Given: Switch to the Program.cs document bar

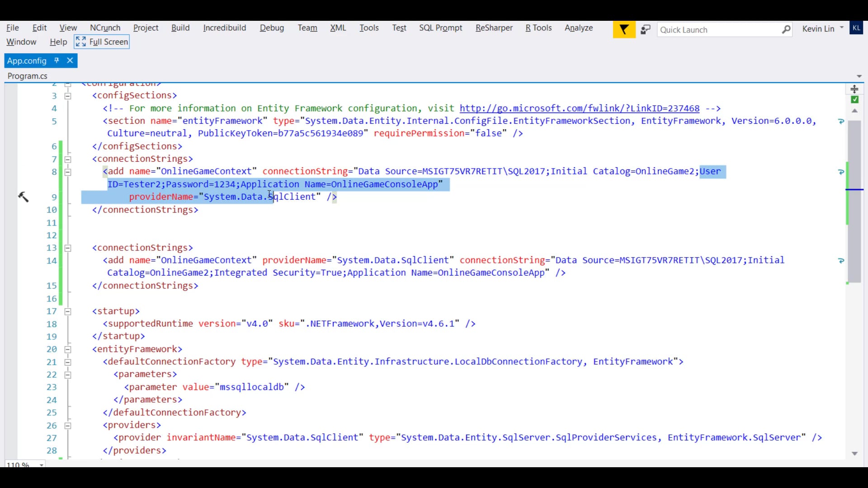Looking at the screenshot, I should (27, 75).
